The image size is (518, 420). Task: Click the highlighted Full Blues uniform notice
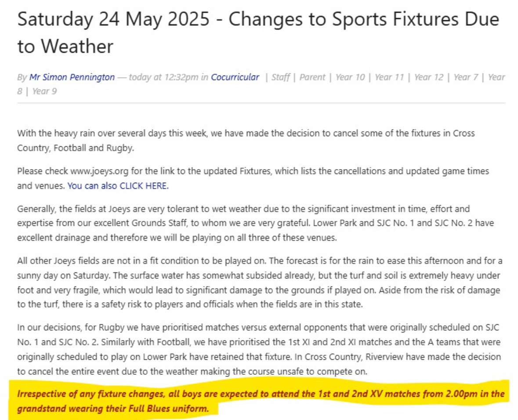click(261, 401)
